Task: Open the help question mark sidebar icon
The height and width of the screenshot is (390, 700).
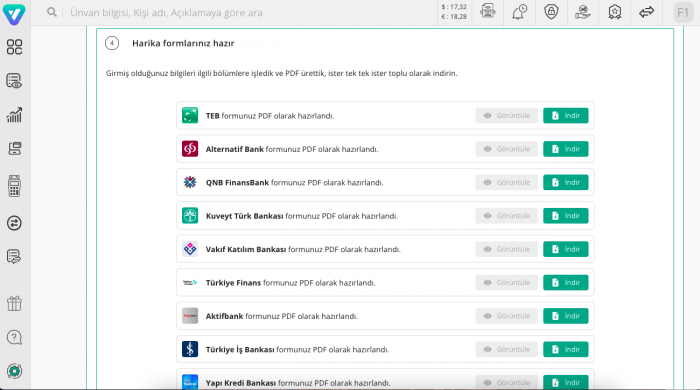Action: coord(14,337)
